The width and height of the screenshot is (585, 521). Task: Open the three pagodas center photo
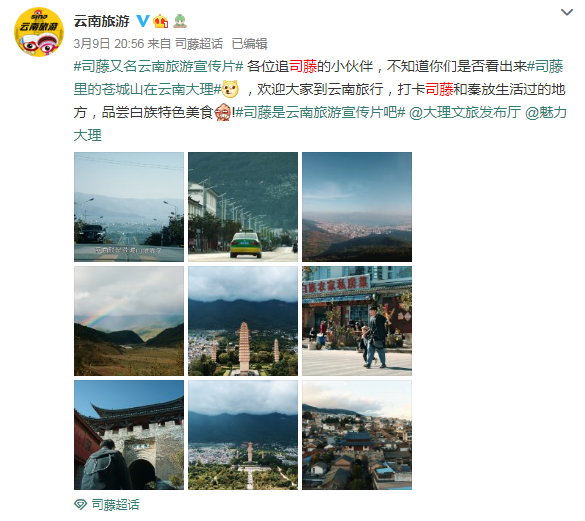click(x=243, y=321)
